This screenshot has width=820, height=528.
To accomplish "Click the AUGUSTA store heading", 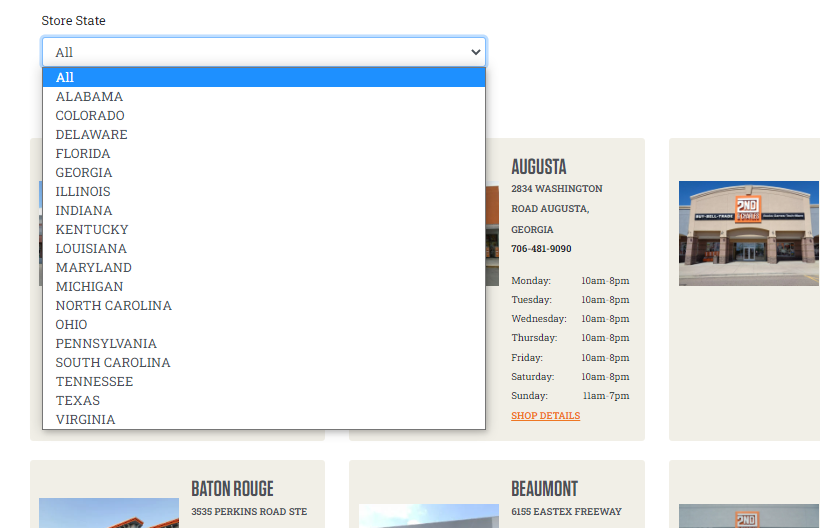I will pyautogui.click(x=539, y=167).
